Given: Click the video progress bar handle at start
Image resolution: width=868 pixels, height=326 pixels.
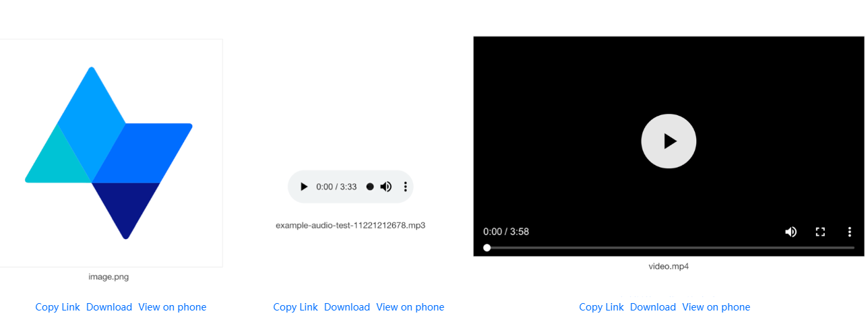Looking at the screenshot, I should [x=487, y=248].
